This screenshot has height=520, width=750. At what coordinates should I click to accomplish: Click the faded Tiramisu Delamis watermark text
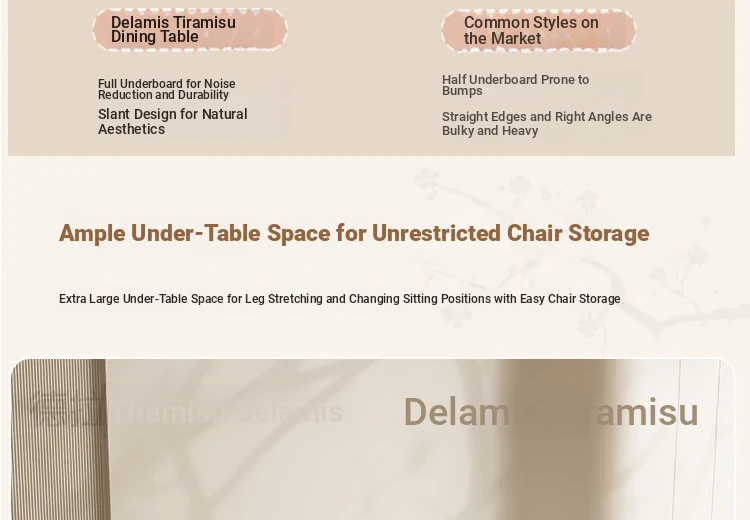coord(227,412)
